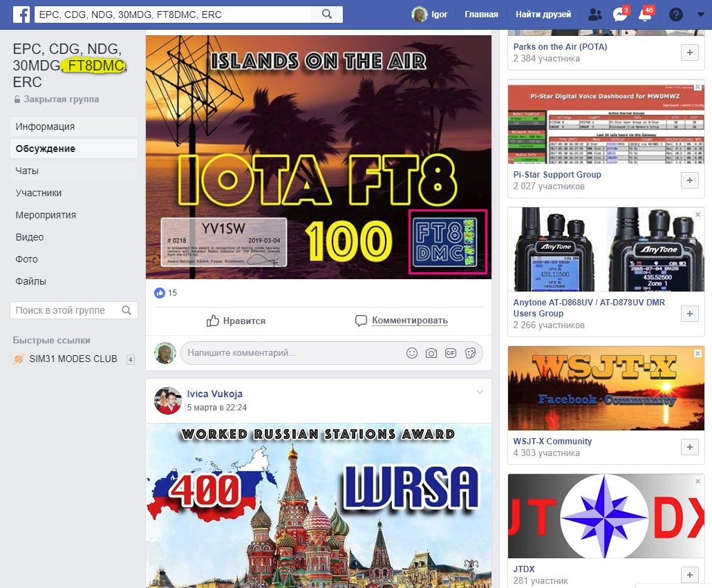The image size is (712, 588).
Task: Attach photo with camera icon in comment
Action: 431,353
